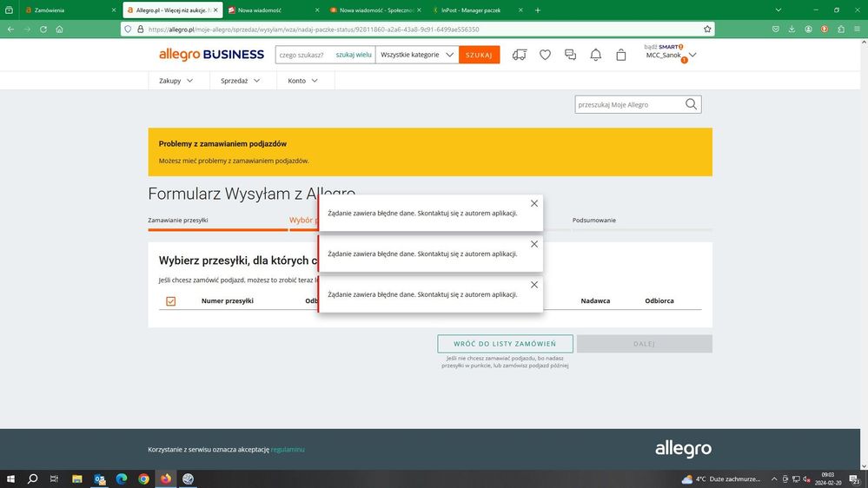Open favorites heart icon in Allegro header
The height and width of the screenshot is (488, 868).
(546, 55)
